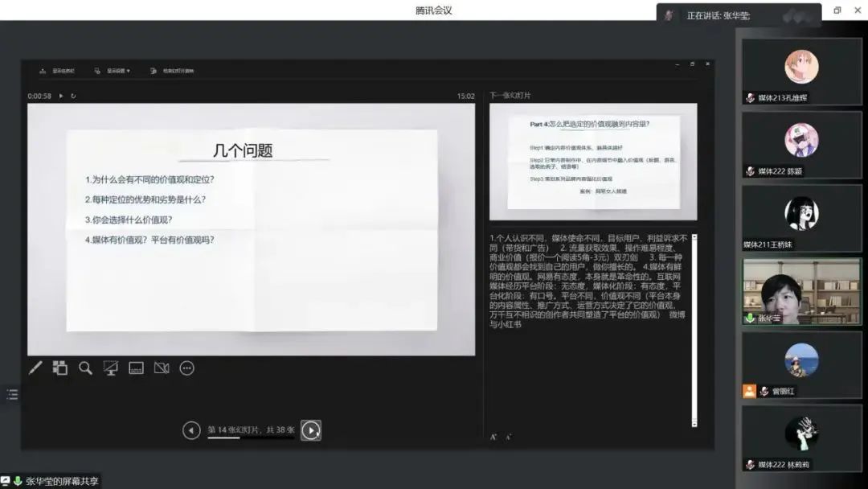Open the see-all-slides grid view

[x=60, y=368]
